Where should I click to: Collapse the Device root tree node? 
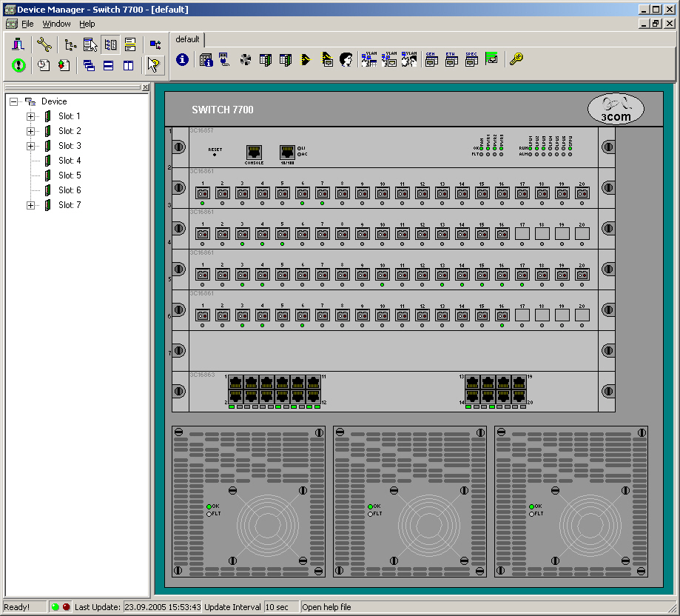point(14,101)
